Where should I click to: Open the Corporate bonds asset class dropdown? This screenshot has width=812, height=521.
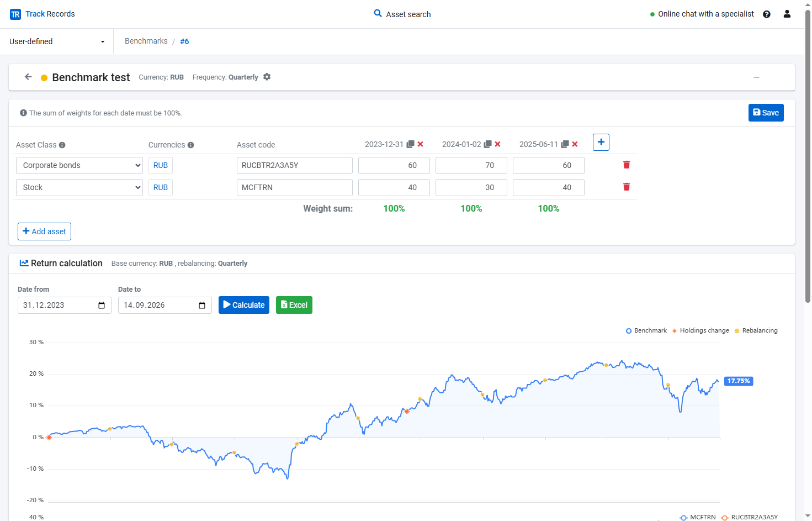(x=79, y=165)
